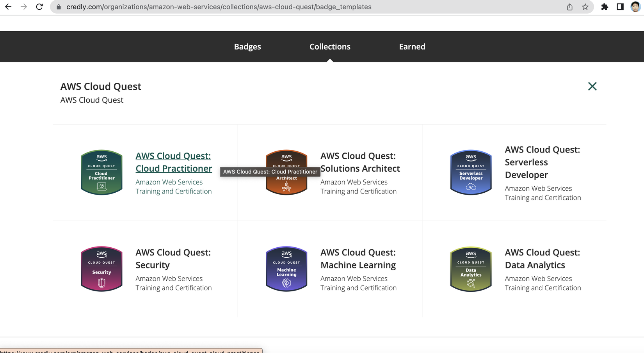Switch to the Earned tab
This screenshot has height=353, width=644.
(412, 46)
